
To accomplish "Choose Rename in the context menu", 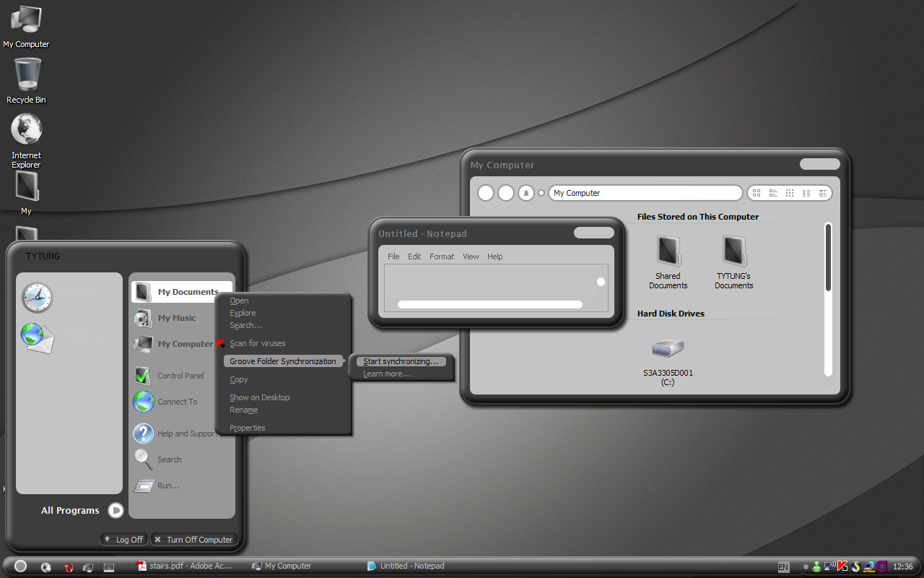I will pos(244,410).
